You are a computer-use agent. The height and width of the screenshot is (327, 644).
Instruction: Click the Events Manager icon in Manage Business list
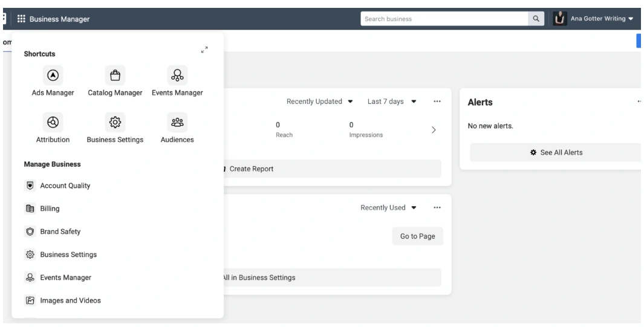tap(30, 277)
